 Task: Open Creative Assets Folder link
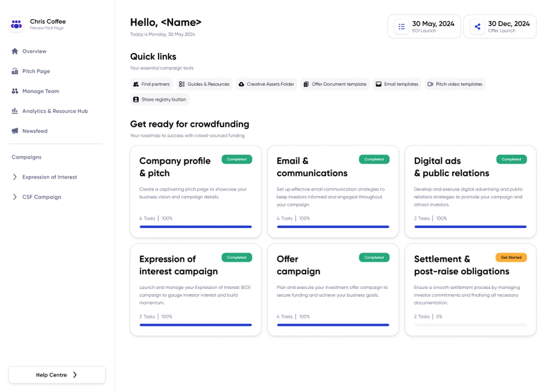[x=267, y=84]
